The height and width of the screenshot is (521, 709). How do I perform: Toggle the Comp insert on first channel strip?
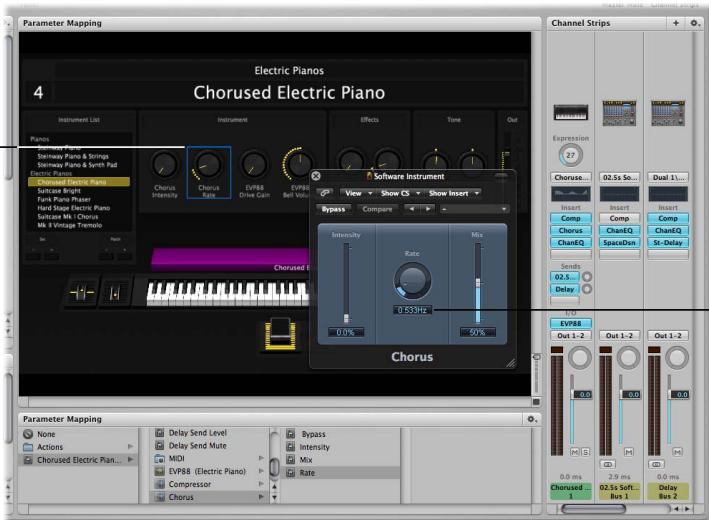(x=571, y=218)
